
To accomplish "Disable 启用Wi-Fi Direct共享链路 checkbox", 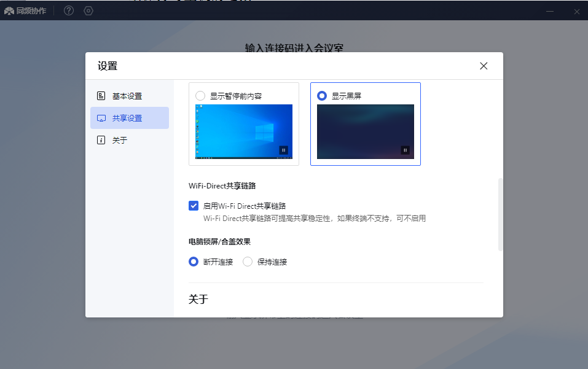I will pyautogui.click(x=194, y=206).
